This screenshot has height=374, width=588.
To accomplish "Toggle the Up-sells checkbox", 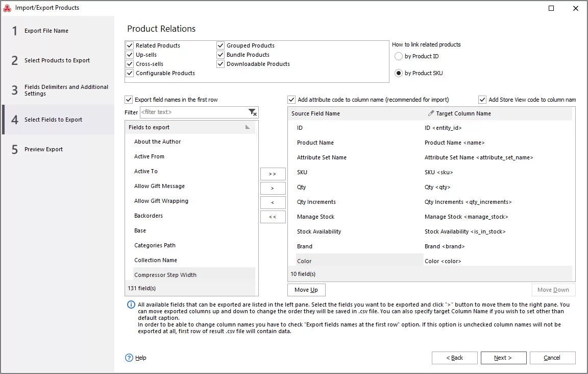I will click(x=130, y=55).
